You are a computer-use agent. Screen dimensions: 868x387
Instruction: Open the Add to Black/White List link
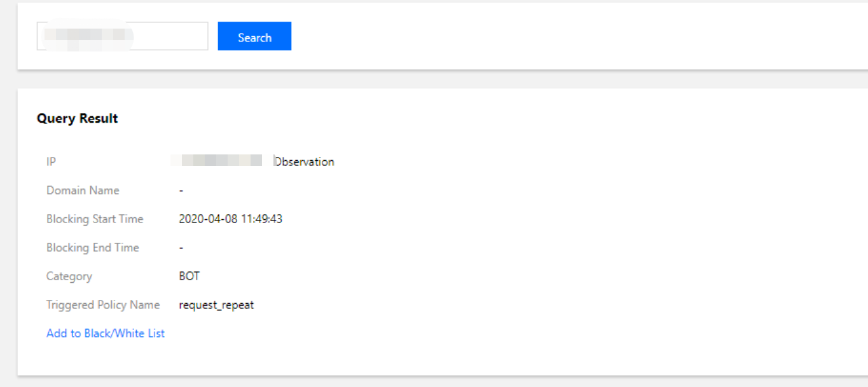[106, 333]
